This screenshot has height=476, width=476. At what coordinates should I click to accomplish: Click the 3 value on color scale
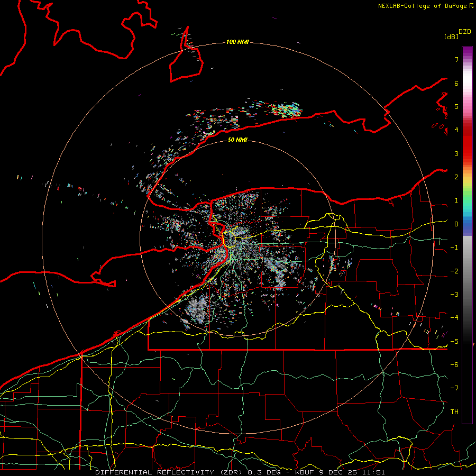(x=456, y=153)
